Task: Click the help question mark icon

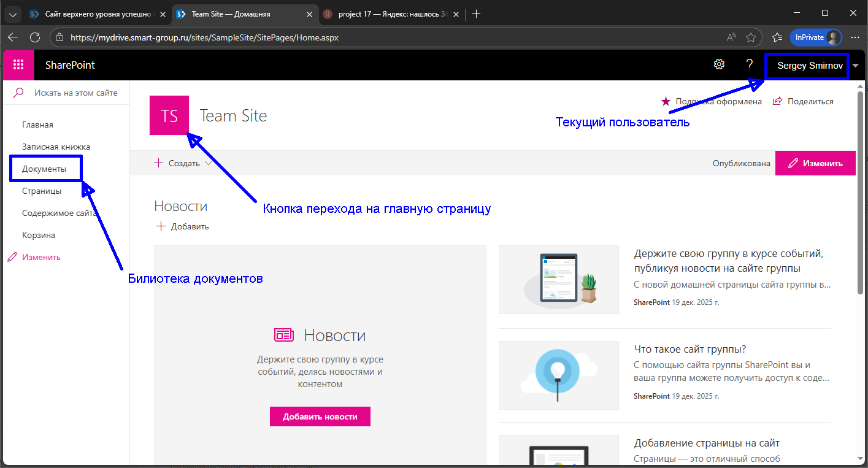Action: click(x=749, y=65)
